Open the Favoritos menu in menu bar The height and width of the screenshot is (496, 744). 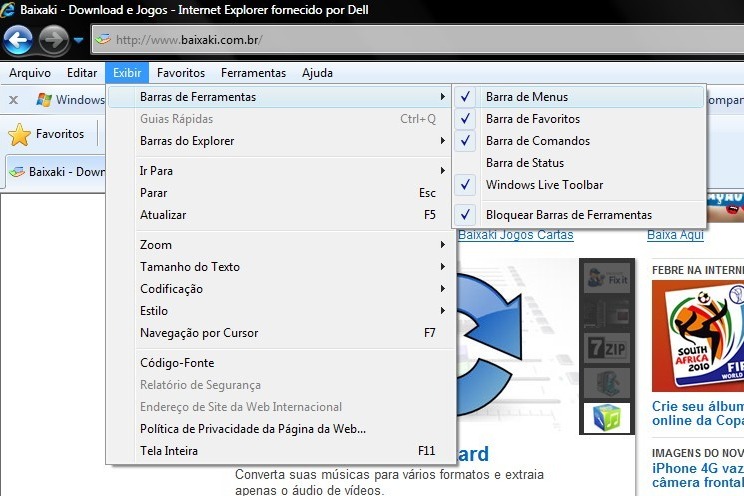pos(181,73)
